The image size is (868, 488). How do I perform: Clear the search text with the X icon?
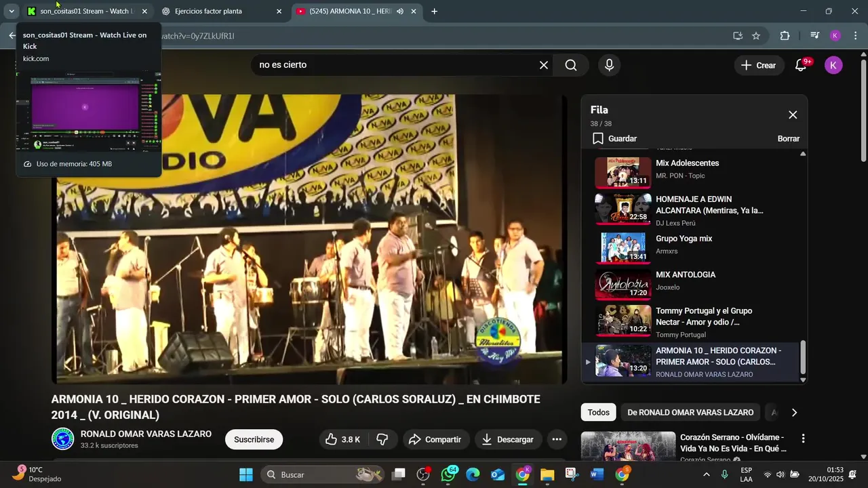point(543,65)
